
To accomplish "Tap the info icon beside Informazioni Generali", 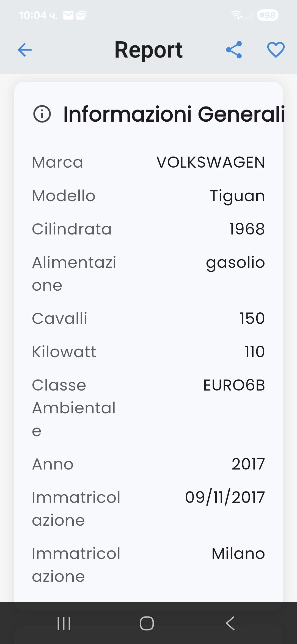I will click(x=42, y=114).
